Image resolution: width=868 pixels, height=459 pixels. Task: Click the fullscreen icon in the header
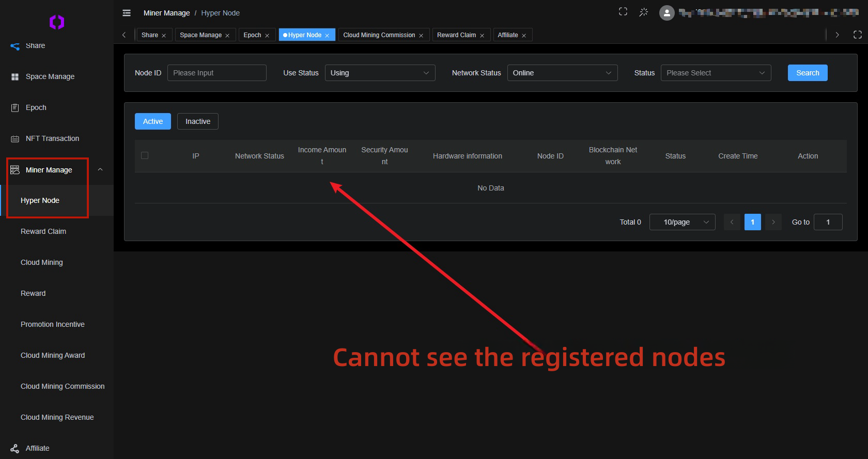pyautogui.click(x=623, y=12)
